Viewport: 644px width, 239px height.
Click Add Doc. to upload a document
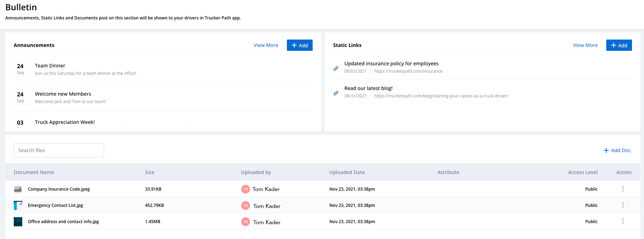(618, 150)
